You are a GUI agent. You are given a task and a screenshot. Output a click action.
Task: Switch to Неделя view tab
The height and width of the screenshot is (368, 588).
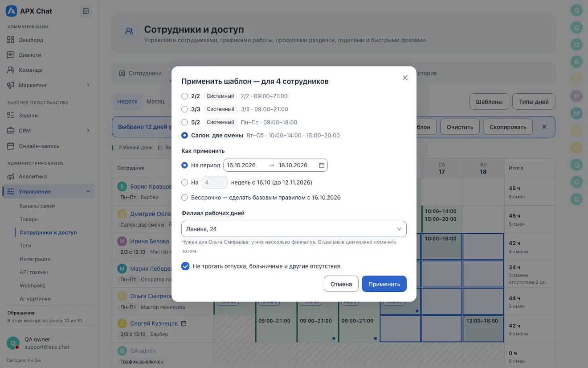coord(127,101)
